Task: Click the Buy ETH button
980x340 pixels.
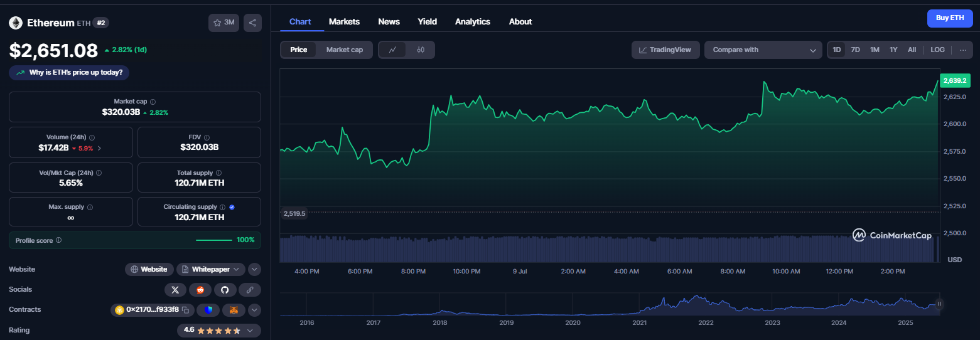Action: coord(950,18)
